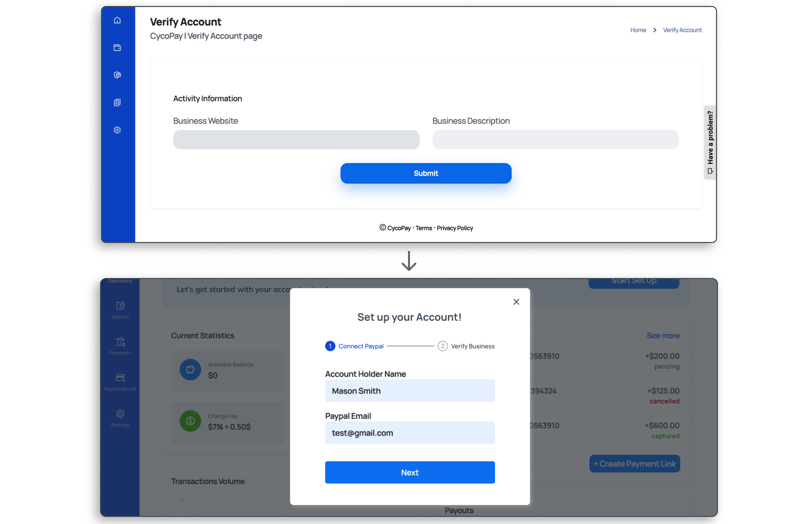Select step 1 Connect Paypal
This screenshot has width=812, height=524.
354,346
